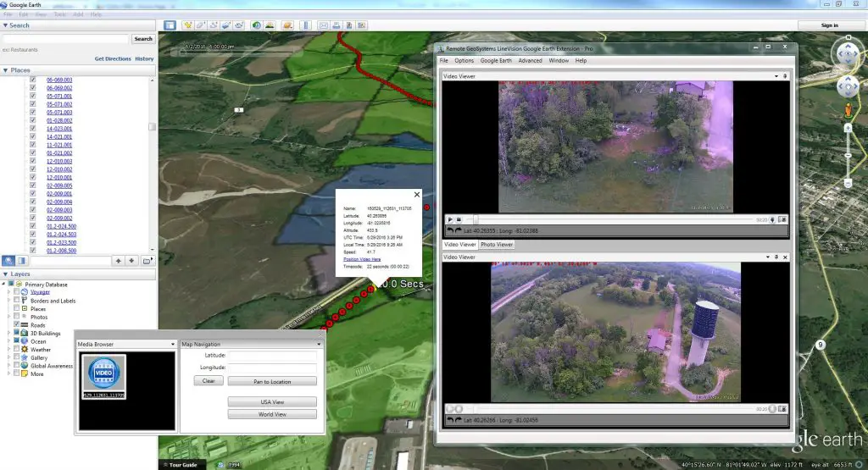
Task: Uncheck the 06-069.003 place checkbox
Action: [33, 80]
